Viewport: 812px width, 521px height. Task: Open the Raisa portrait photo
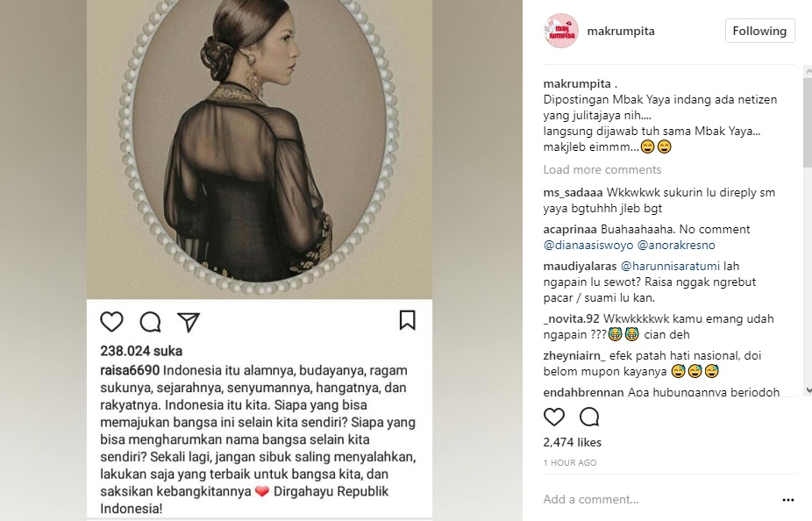pyautogui.click(x=260, y=149)
